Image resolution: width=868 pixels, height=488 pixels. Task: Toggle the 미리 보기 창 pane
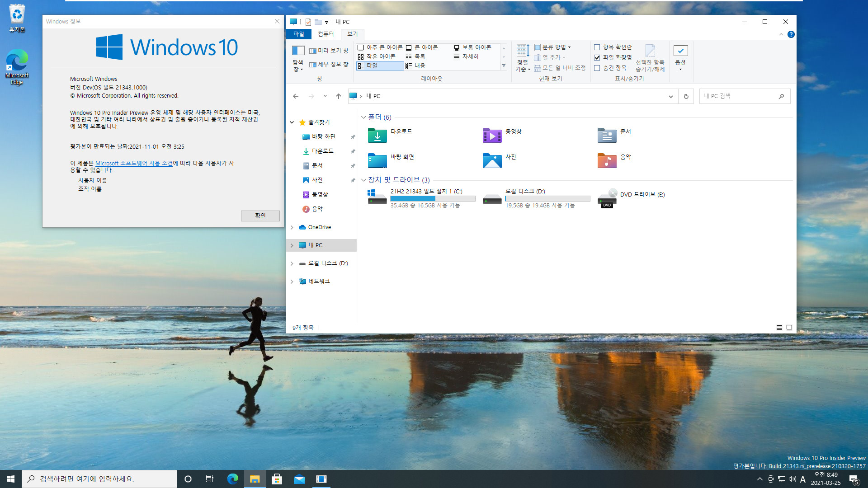[329, 51]
